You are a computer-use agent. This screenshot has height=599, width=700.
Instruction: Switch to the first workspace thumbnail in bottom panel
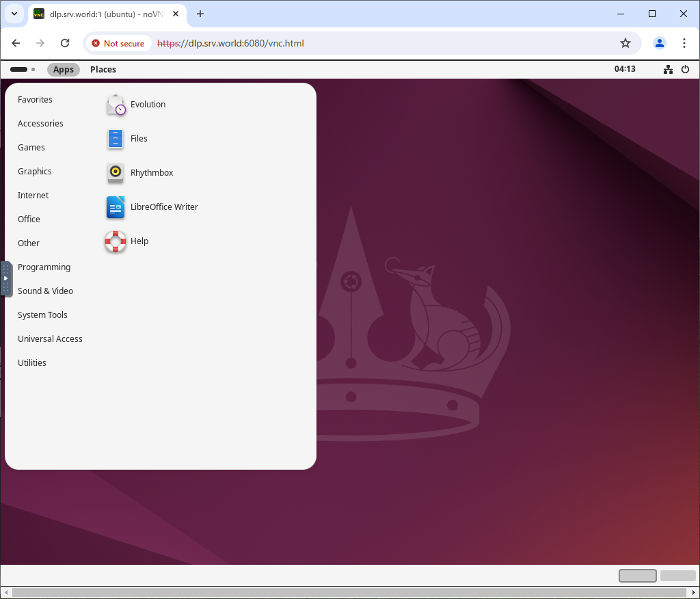pos(638,576)
